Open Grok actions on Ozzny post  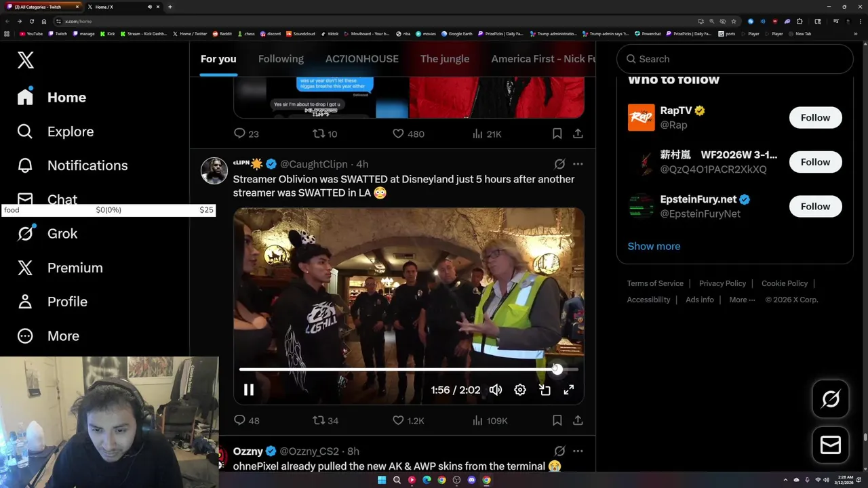pos(559,451)
